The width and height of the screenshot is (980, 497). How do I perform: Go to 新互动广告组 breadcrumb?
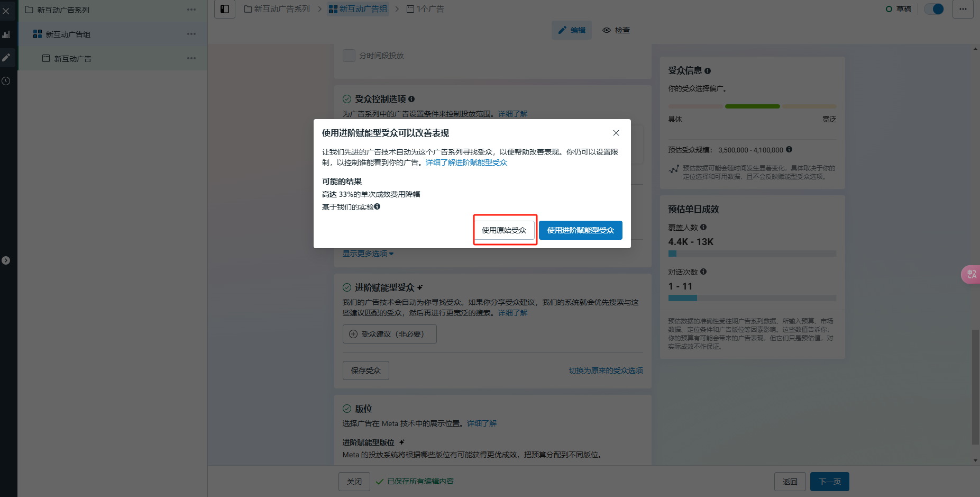(x=358, y=9)
